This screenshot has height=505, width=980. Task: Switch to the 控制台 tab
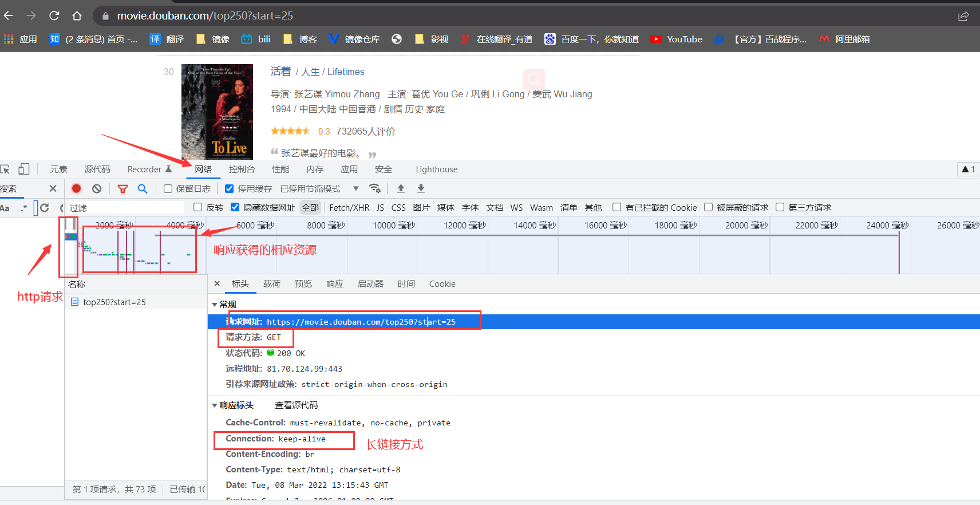242,169
